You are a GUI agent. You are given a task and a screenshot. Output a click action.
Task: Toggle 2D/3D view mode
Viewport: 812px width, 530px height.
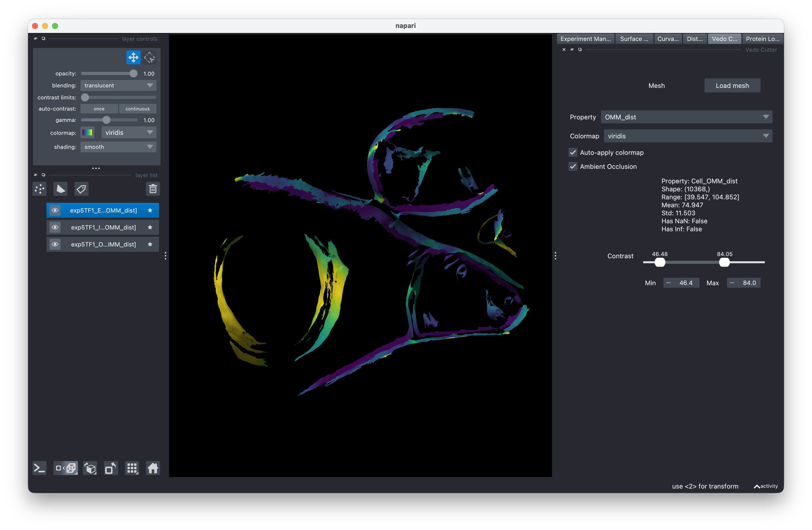66,468
